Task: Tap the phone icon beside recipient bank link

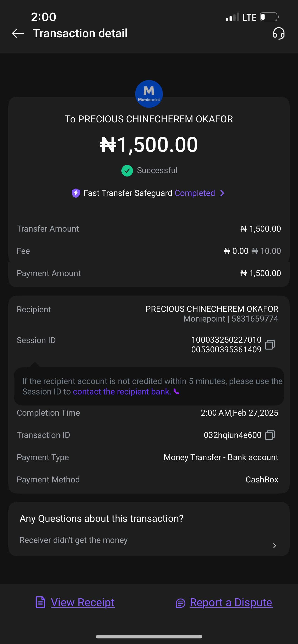Action: click(176, 392)
